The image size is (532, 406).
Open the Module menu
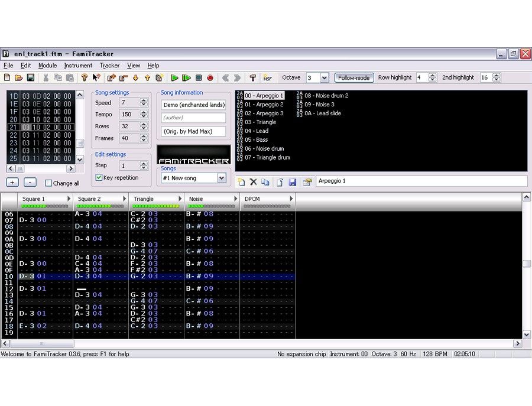tap(47, 66)
